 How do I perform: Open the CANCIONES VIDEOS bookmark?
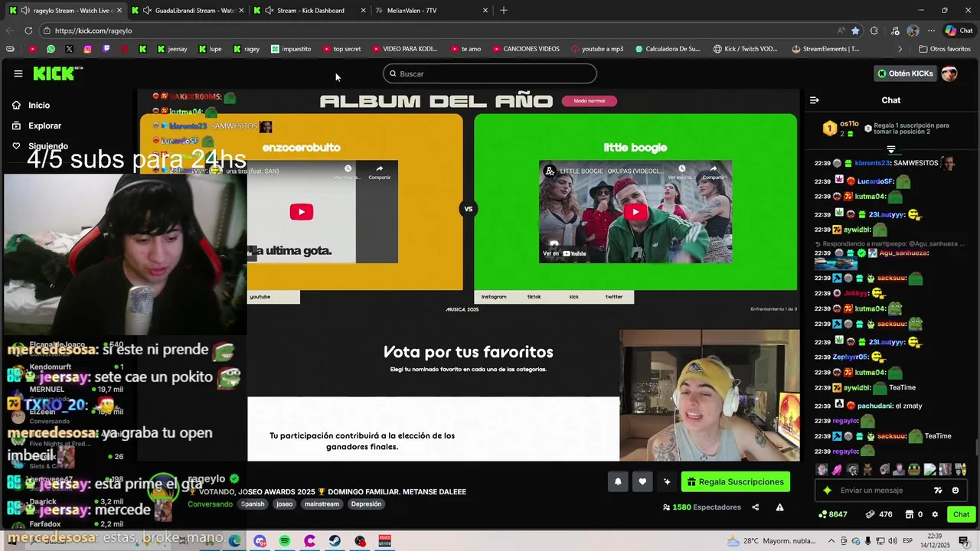tap(525, 49)
